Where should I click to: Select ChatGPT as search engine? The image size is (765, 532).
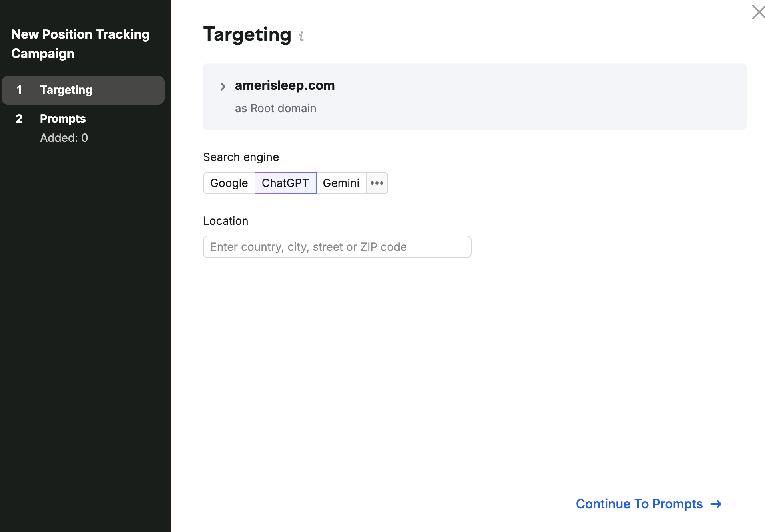[x=285, y=183]
